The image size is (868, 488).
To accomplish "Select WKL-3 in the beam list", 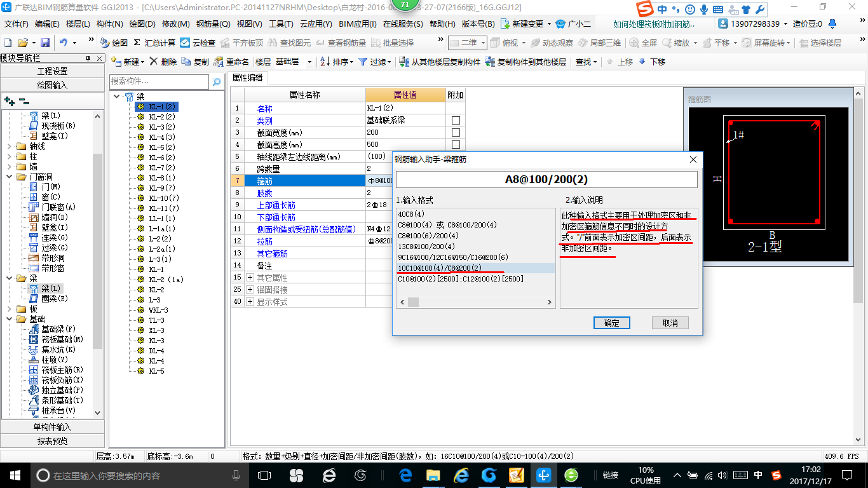I will (158, 310).
